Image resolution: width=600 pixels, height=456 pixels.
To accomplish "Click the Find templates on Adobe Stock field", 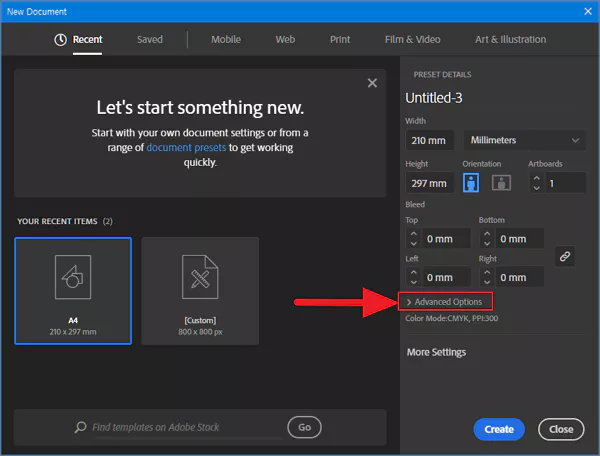I will 188,427.
